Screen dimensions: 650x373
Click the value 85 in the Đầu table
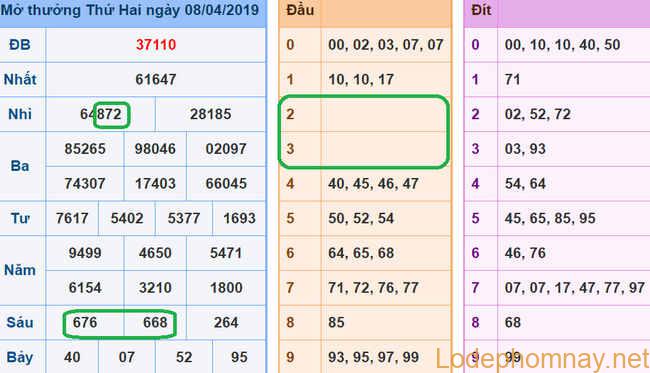click(x=336, y=322)
